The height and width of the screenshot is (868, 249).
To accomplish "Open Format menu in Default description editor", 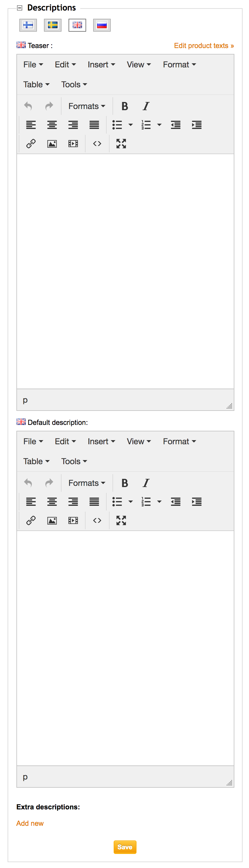I will coord(179,441).
